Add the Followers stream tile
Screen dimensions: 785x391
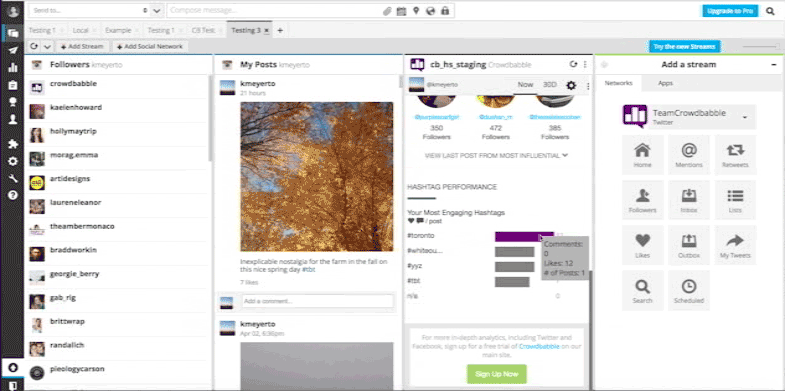click(x=642, y=200)
